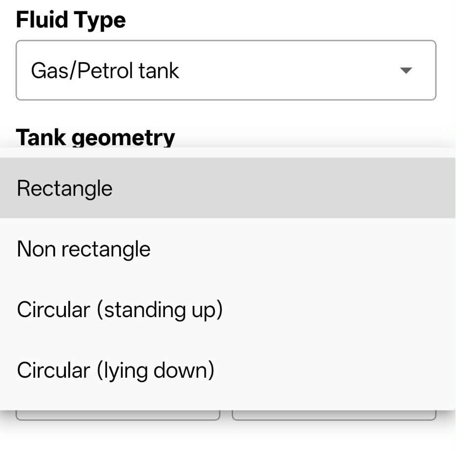Click the word 'Rectangle' in the open list
The image size is (476, 451).
tap(64, 189)
